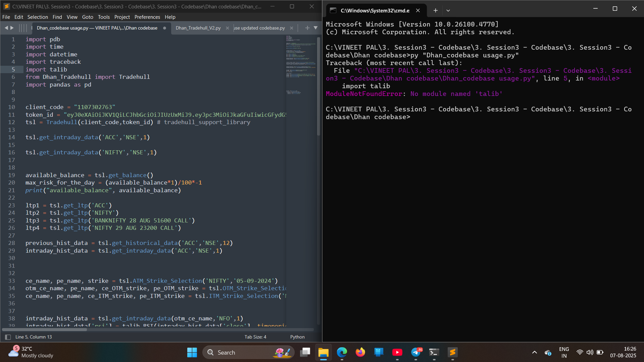The width and height of the screenshot is (644, 362).
Task: Open the clock and calendar flyout
Action: (x=623, y=352)
